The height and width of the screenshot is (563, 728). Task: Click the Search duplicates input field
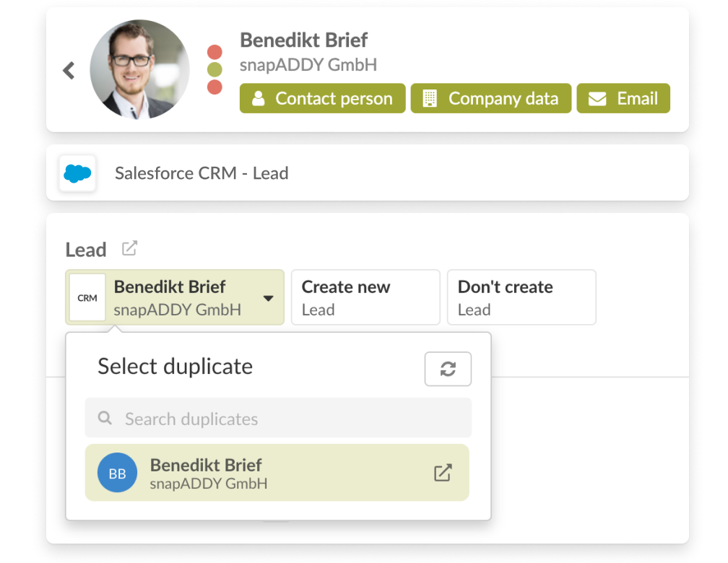278,418
